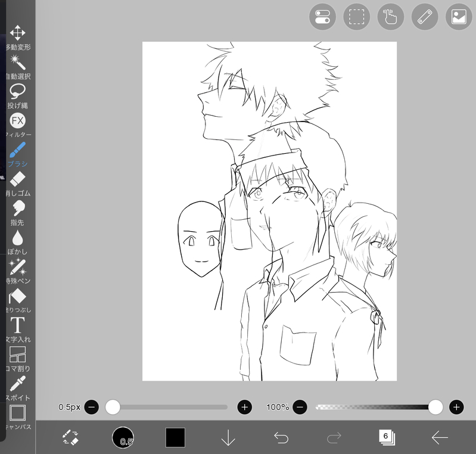Select the Frame Divider tool (コマ割り)
476x454 pixels.
18,359
